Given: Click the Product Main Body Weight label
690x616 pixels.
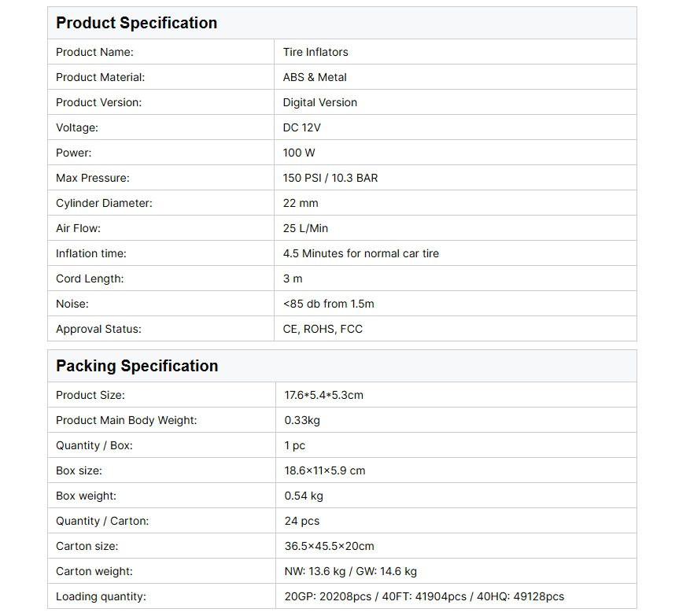Looking at the screenshot, I should coord(127,420).
